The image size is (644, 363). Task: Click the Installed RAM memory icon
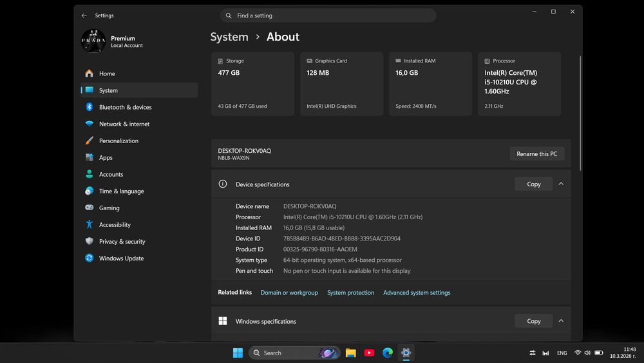point(398,61)
